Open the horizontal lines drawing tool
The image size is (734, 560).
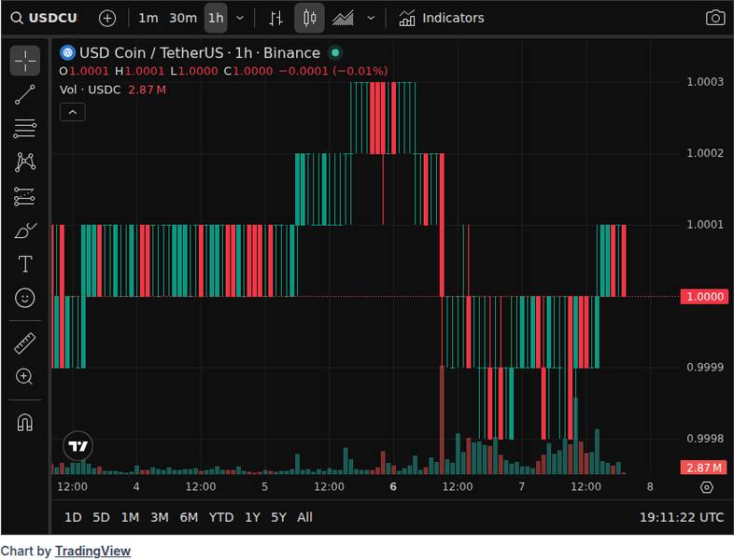[25, 129]
